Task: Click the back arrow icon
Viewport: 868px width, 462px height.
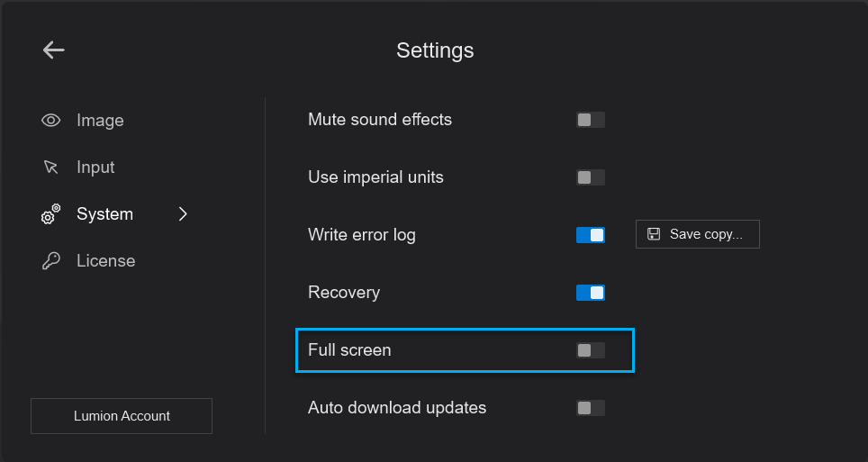Action: (54, 50)
